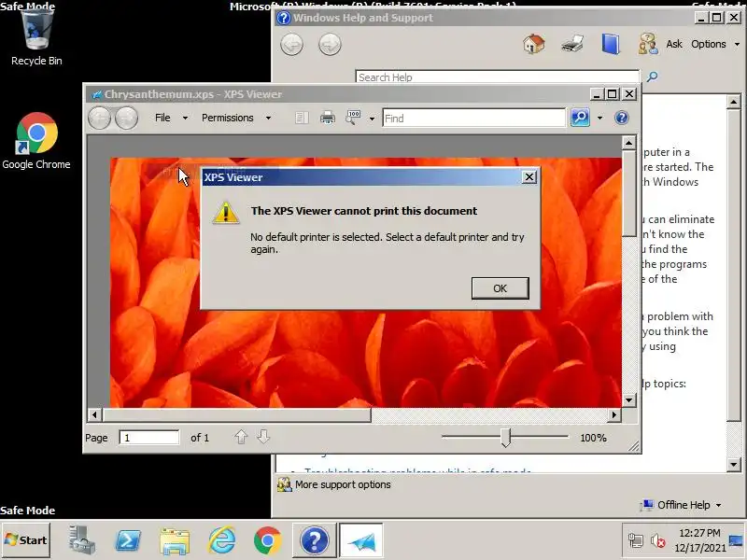Go to next page with down arrow
Image resolution: width=747 pixels, height=560 pixels.
(263, 437)
